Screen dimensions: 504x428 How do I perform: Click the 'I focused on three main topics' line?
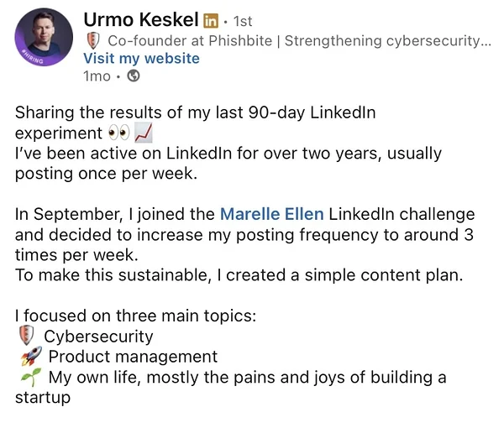click(135, 316)
